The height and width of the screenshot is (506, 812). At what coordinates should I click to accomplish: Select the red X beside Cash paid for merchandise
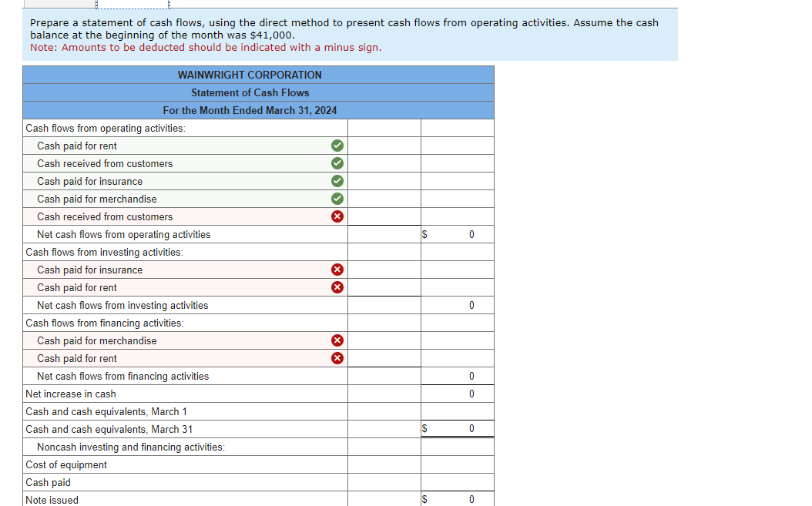337,340
